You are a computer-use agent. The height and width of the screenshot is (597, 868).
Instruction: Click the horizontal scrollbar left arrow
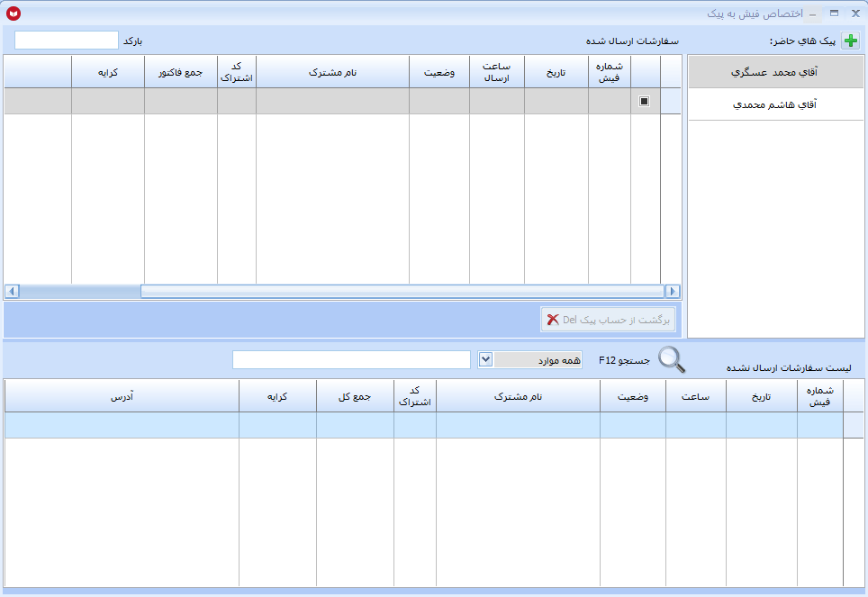pyautogui.click(x=12, y=292)
